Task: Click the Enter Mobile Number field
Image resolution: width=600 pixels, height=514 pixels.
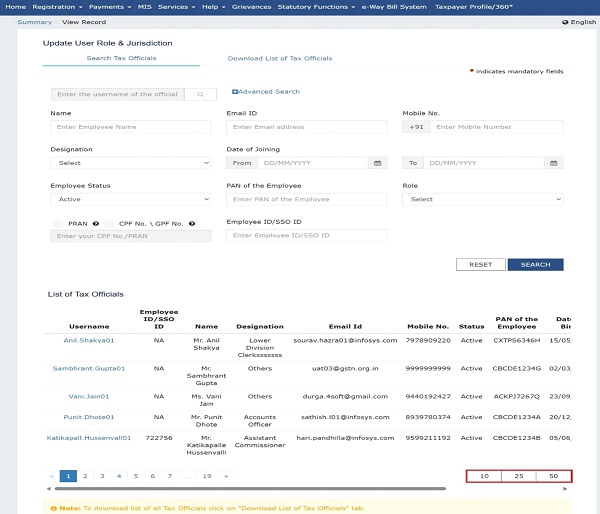Action: point(497,127)
